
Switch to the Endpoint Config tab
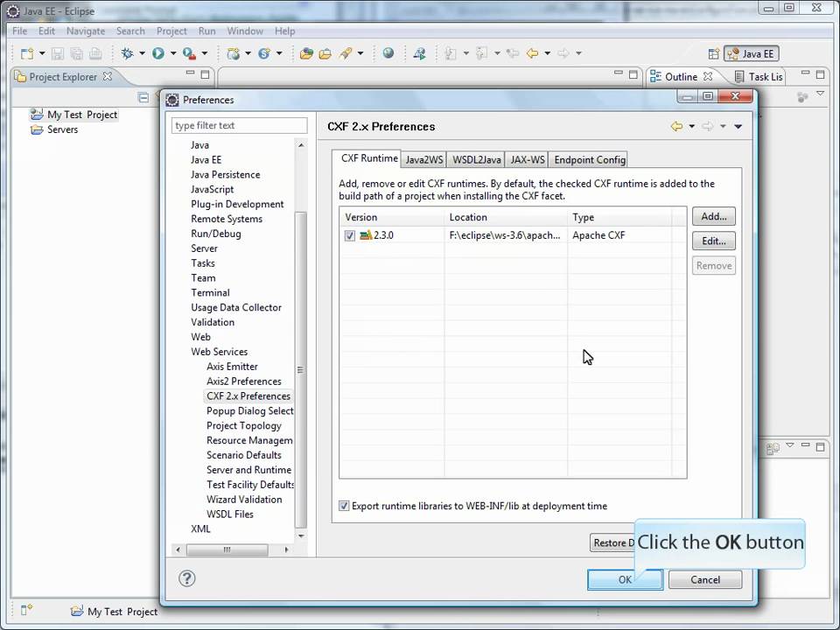[589, 159]
